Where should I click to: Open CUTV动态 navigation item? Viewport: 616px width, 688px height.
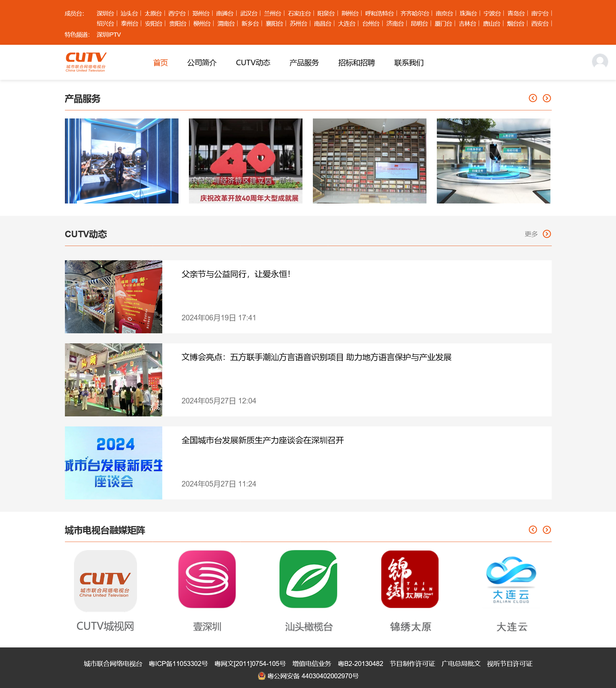click(x=253, y=63)
